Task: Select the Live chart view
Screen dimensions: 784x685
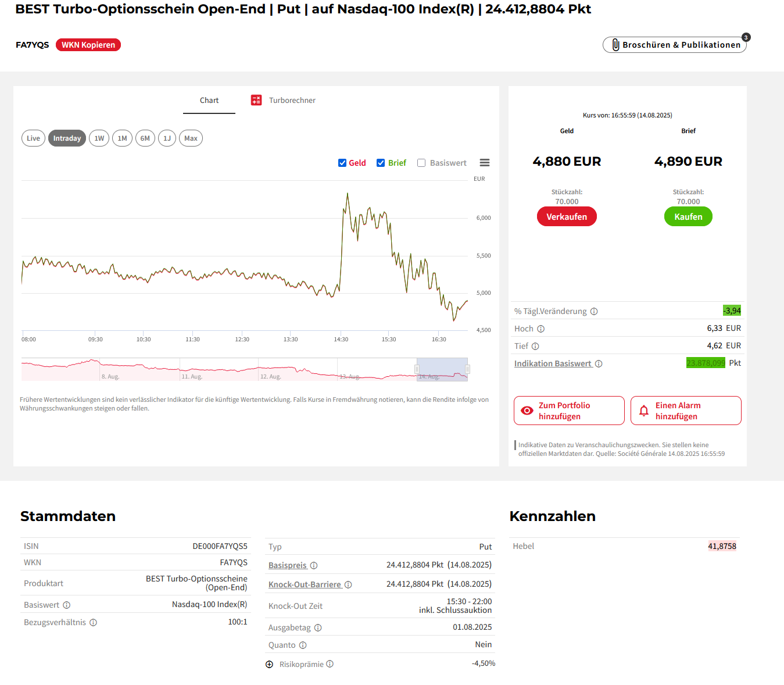Action: pos(33,138)
